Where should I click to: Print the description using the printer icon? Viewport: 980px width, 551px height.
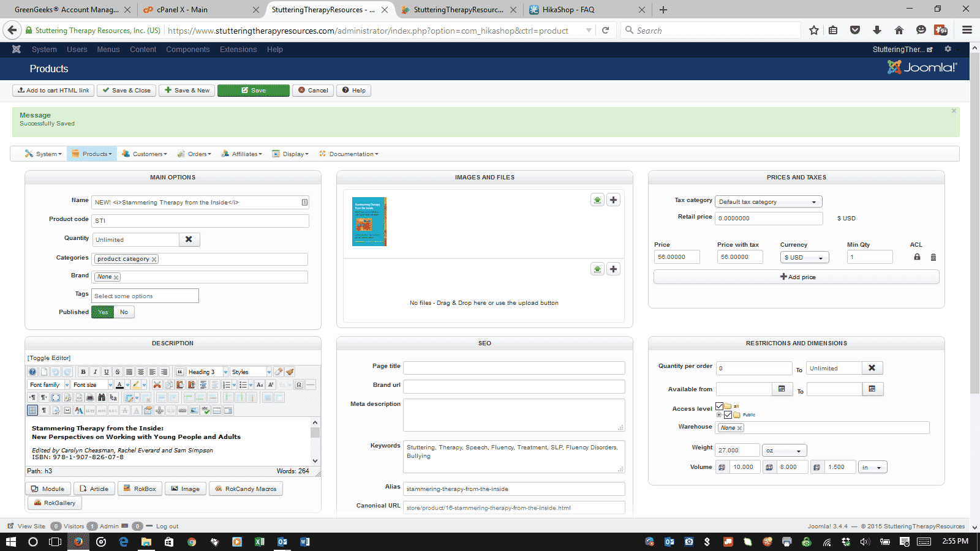point(90,397)
